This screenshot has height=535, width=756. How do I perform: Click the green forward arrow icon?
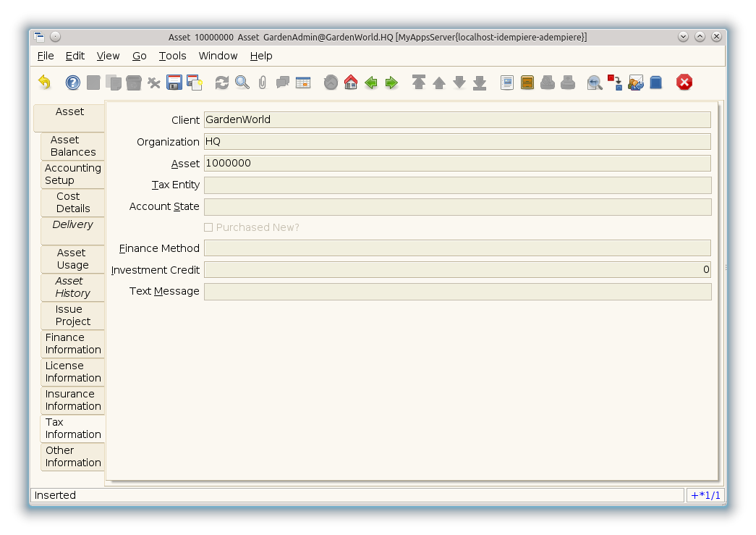coord(391,83)
